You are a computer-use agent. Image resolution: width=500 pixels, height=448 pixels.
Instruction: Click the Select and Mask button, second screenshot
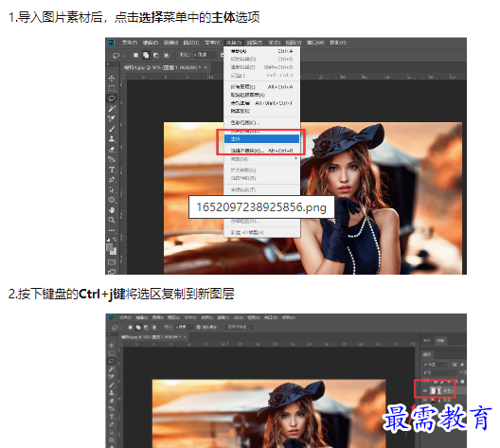[x=239, y=327]
